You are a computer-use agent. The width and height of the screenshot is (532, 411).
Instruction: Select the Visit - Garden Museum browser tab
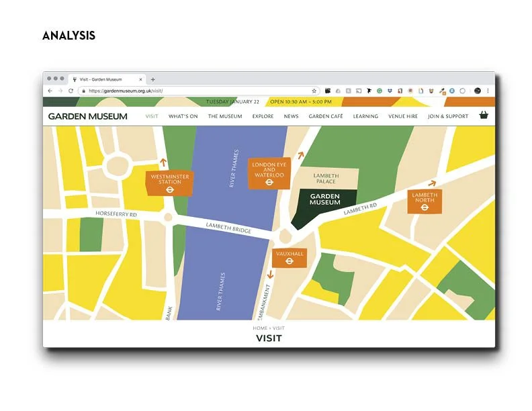[x=107, y=79]
